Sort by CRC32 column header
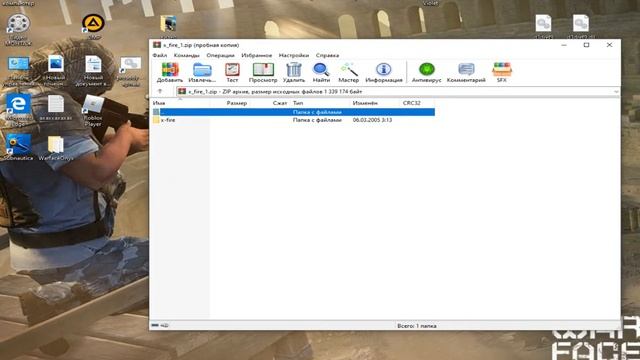This screenshot has width=640, height=360. (x=411, y=103)
